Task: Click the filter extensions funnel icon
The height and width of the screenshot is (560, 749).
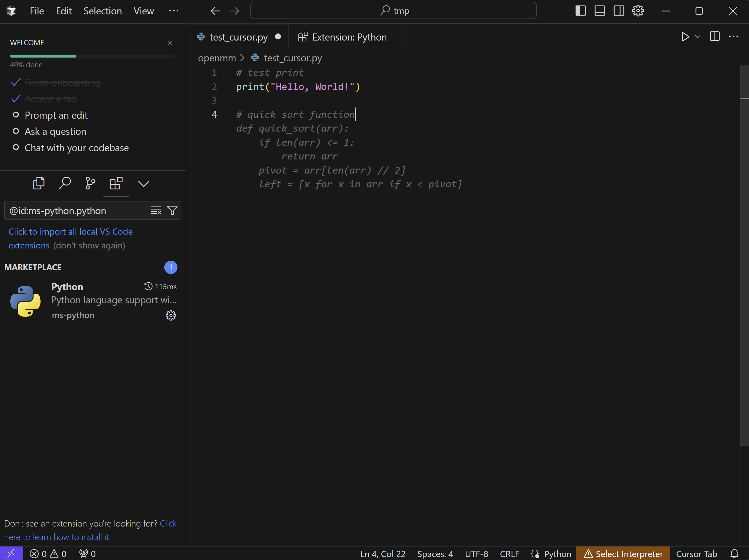Action: click(x=172, y=211)
